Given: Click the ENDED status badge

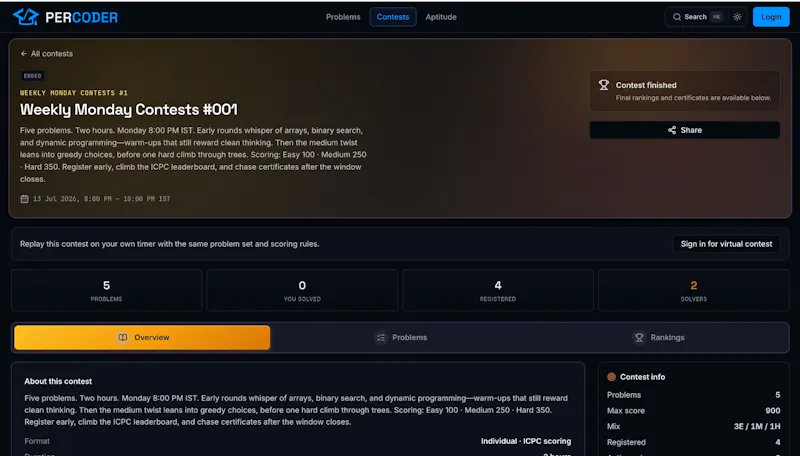Looking at the screenshot, I should click(32, 76).
